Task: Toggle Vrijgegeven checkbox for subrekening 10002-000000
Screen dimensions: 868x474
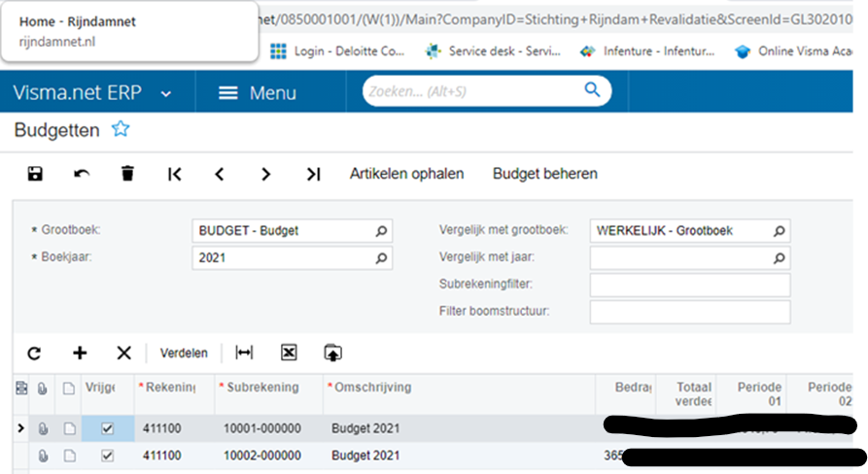Action: (107, 456)
